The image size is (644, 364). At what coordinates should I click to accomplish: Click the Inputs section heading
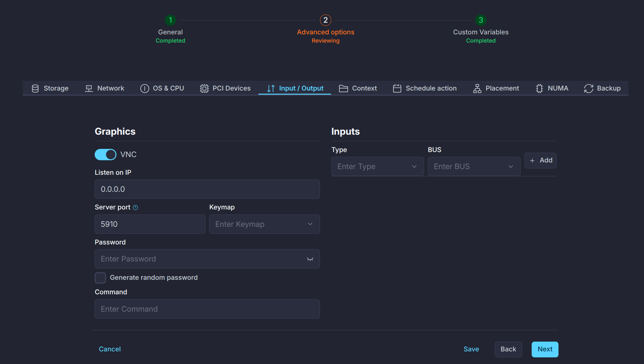click(x=346, y=132)
